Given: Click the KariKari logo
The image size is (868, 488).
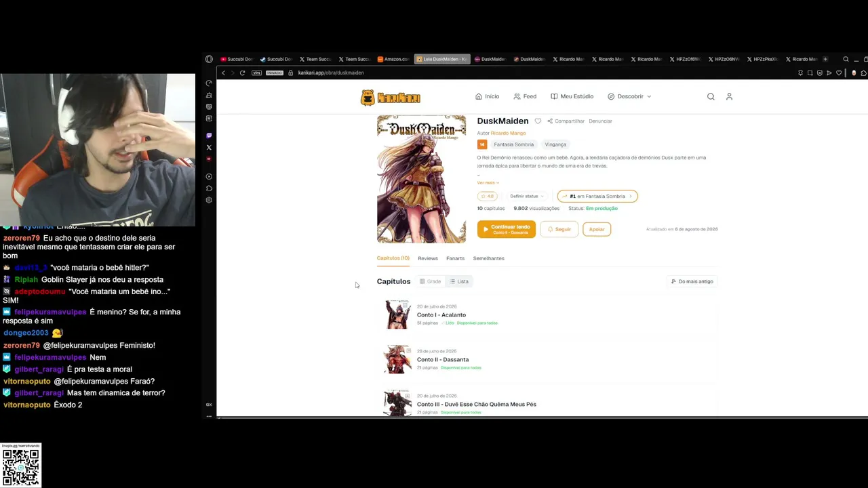Looking at the screenshot, I should (391, 97).
